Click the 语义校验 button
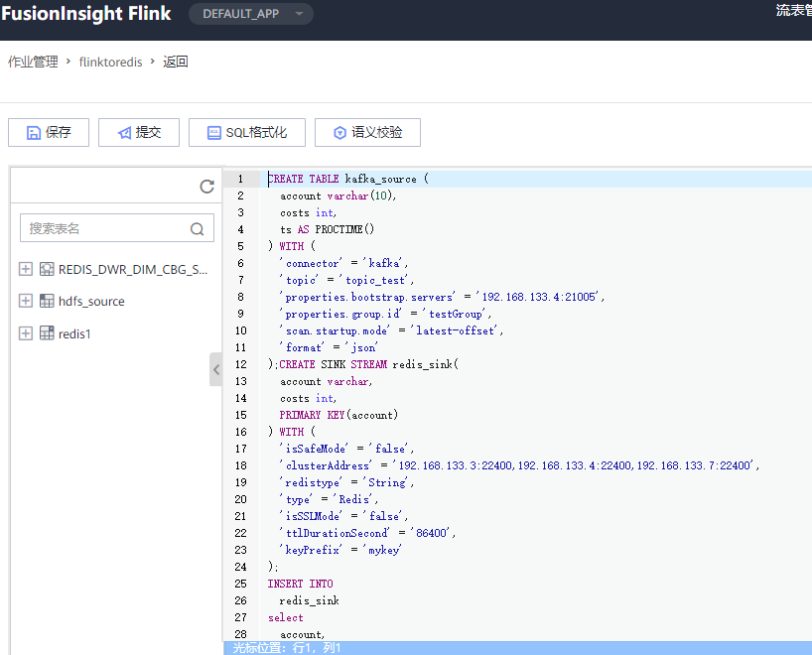This screenshot has width=812, height=655. click(366, 133)
